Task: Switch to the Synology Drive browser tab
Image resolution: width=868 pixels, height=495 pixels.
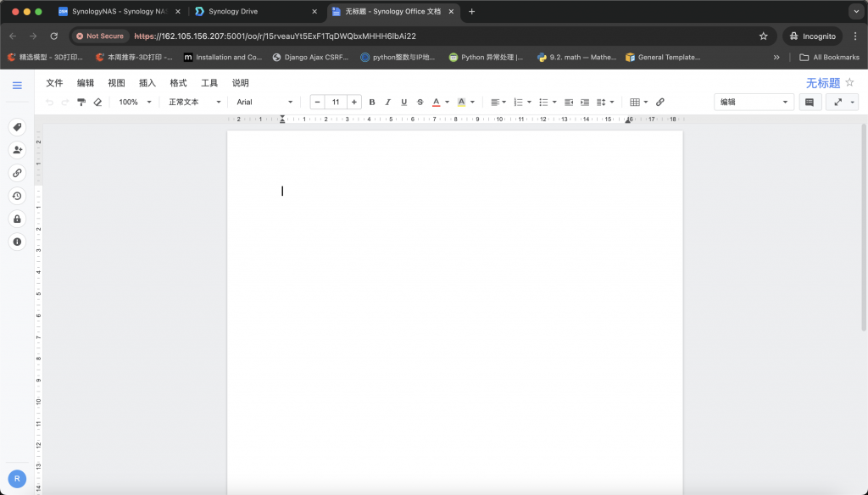Action: pyautogui.click(x=250, y=12)
